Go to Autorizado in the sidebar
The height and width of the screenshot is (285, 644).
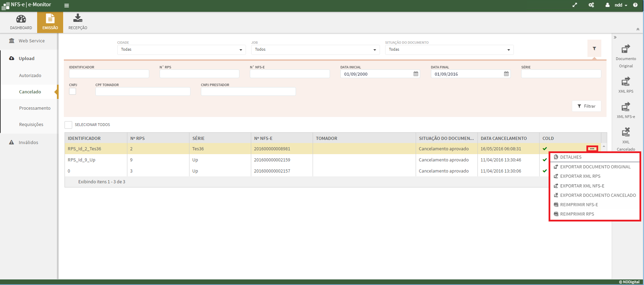(x=30, y=76)
